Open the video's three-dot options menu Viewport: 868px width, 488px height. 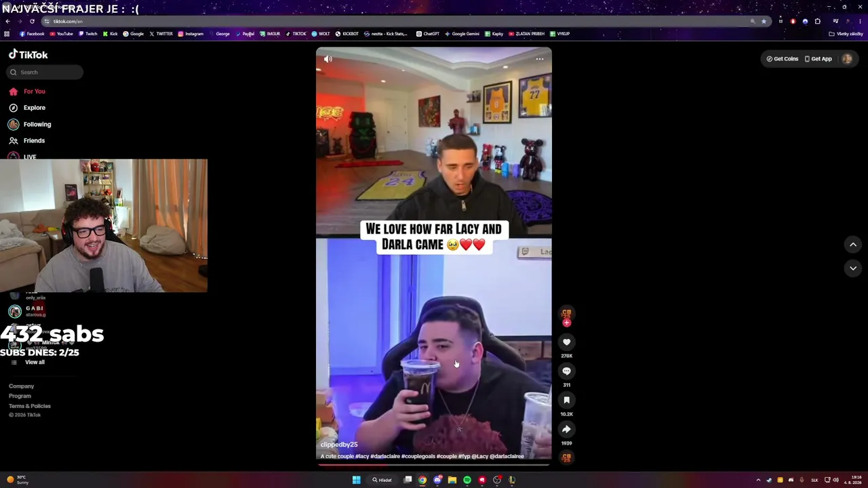540,59
